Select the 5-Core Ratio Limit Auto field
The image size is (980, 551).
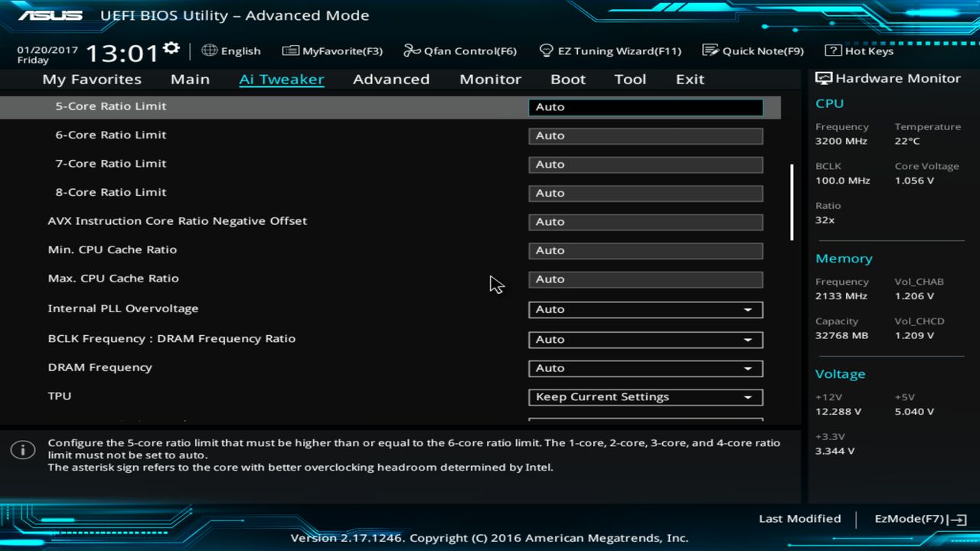point(645,106)
